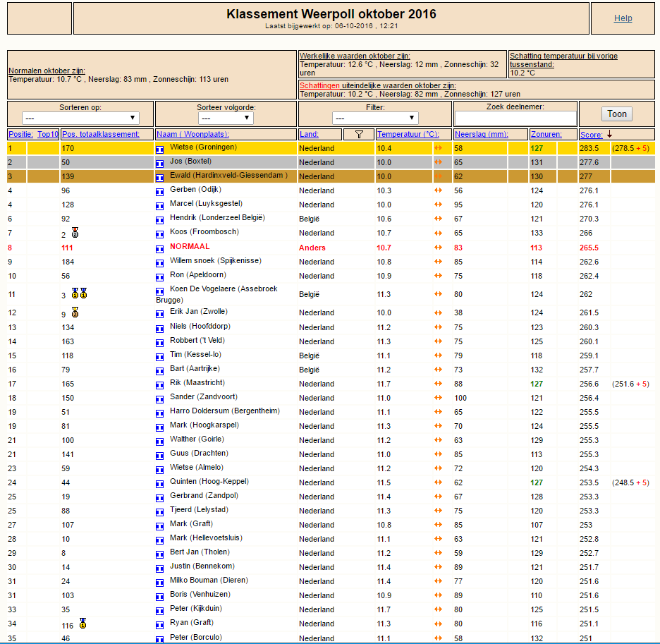Click the gold medal icons in Koen De Vogelaere row

point(79,293)
